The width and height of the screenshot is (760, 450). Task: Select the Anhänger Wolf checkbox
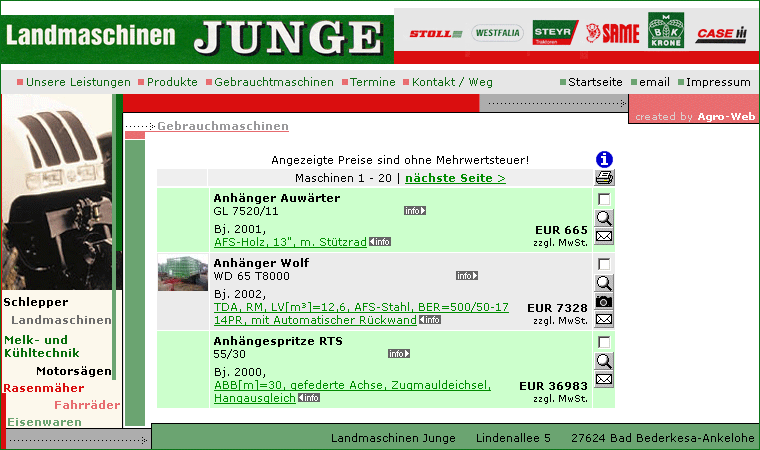coord(604,264)
